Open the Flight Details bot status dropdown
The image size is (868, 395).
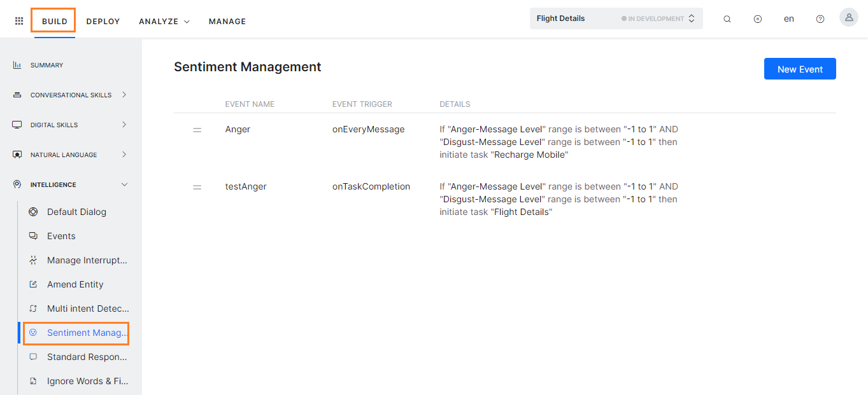[692, 18]
